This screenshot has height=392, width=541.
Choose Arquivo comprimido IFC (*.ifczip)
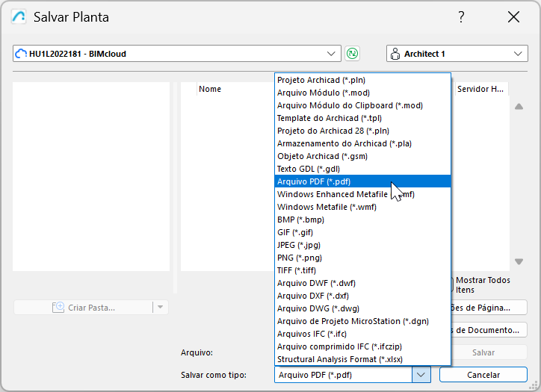(362, 346)
